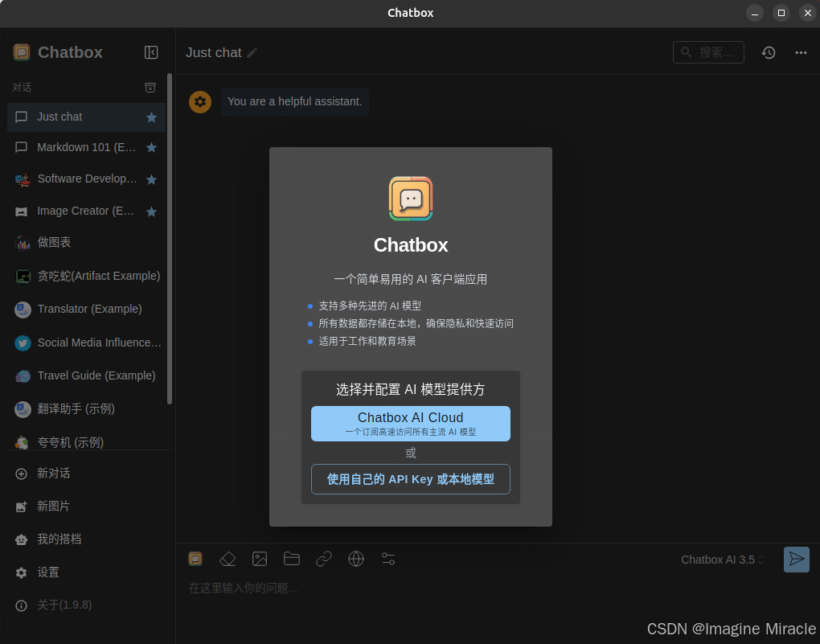Open conversation settings with the sliders icon

pos(388,559)
